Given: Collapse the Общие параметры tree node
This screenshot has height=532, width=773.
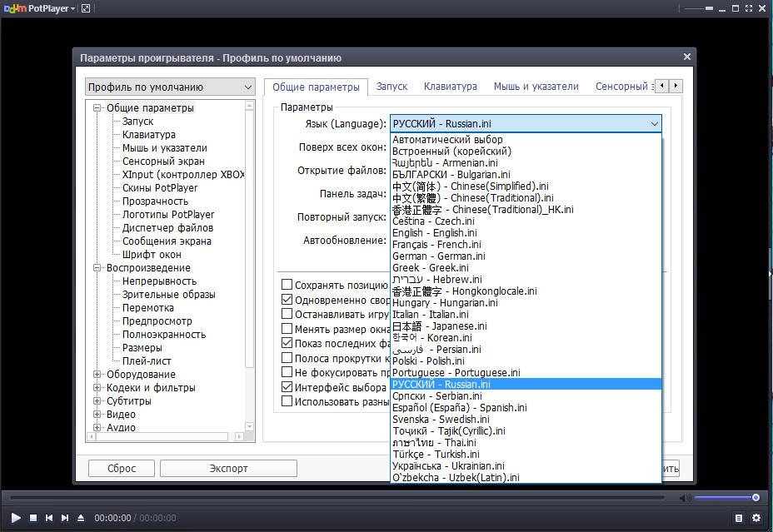Looking at the screenshot, I should (97, 108).
